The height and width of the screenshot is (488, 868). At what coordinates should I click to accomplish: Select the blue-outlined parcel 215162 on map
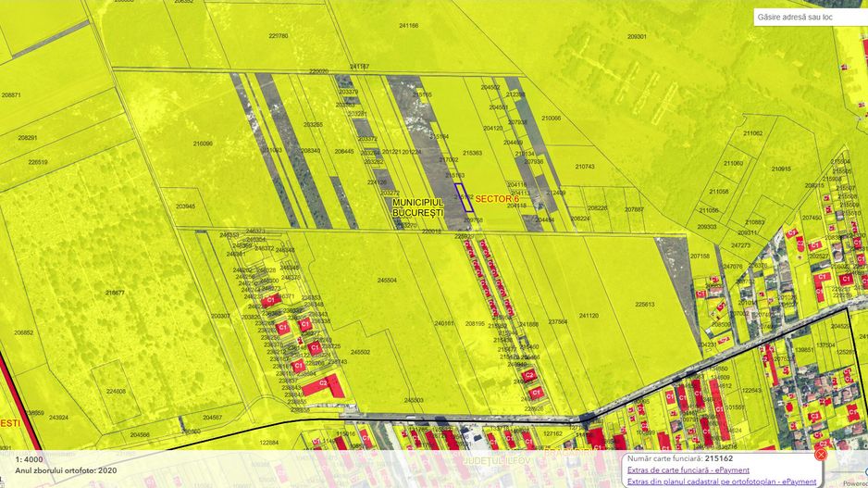click(464, 197)
